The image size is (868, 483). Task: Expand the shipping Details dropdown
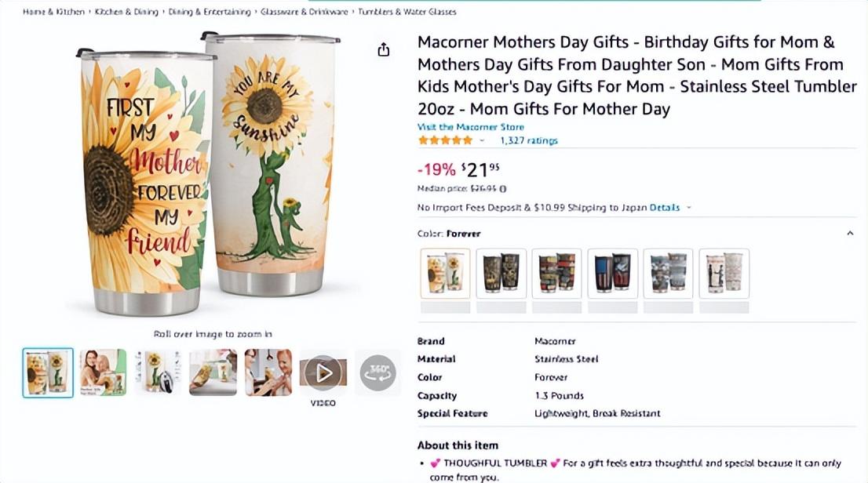coord(688,208)
